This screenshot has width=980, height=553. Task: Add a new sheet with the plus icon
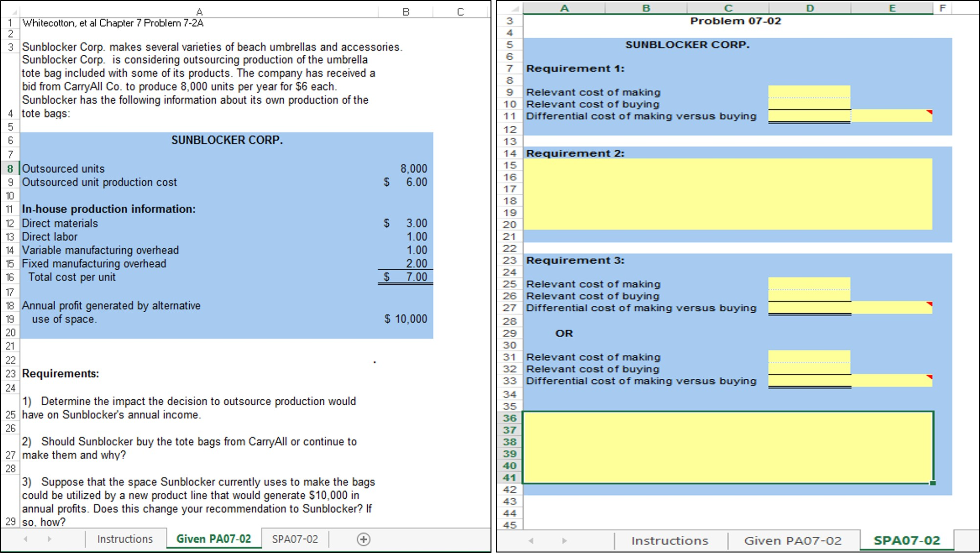coord(363,539)
